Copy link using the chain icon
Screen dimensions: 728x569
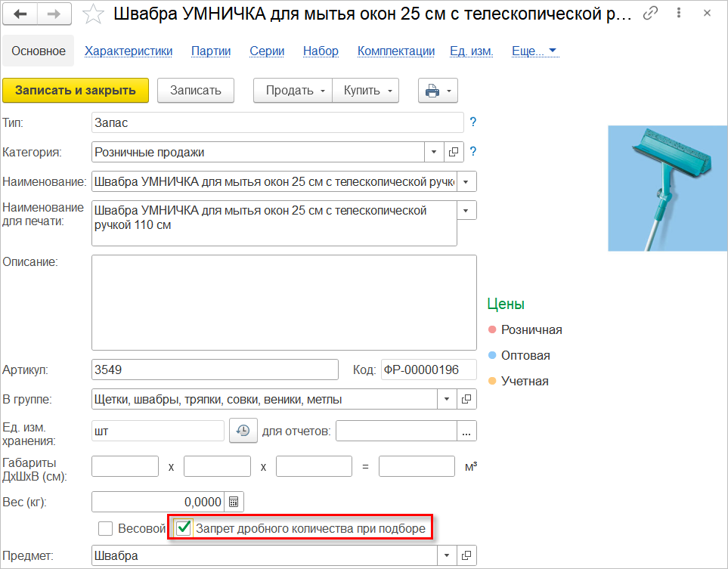[x=650, y=14]
